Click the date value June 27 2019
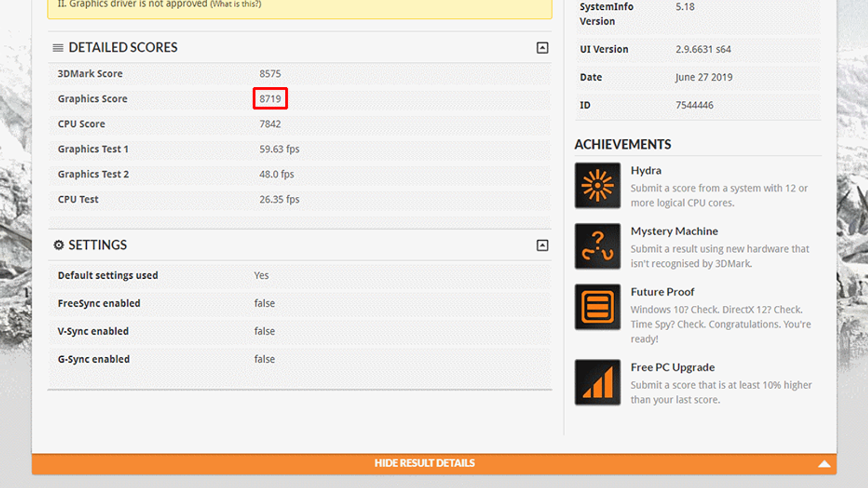This screenshot has width=868, height=488. [x=704, y=78]
